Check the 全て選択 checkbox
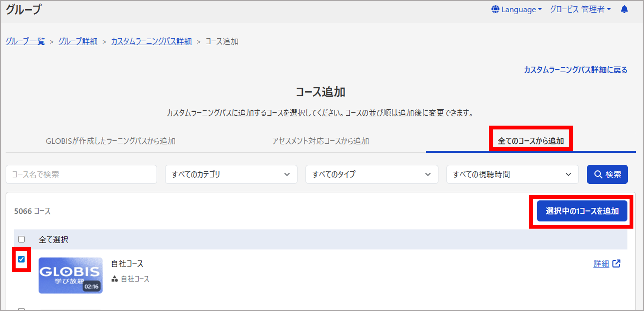The width and height of the screenshot is (644, 311). point(21,239)
